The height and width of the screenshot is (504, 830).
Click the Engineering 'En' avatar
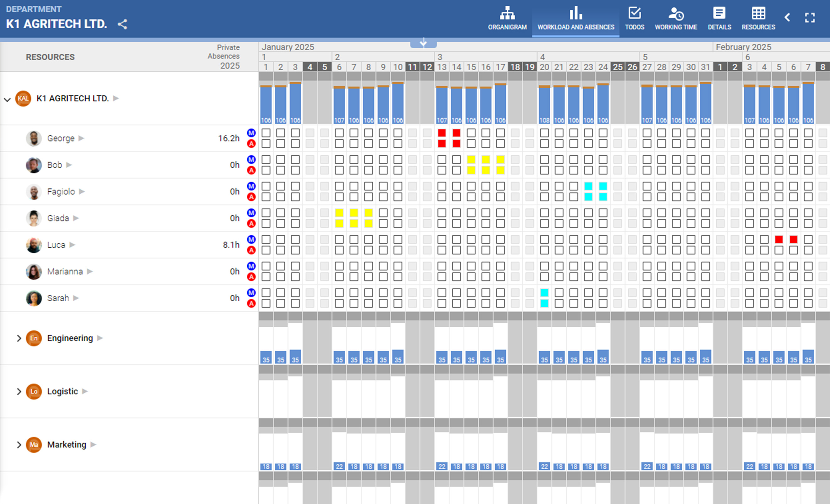click(x=34, y=338)
